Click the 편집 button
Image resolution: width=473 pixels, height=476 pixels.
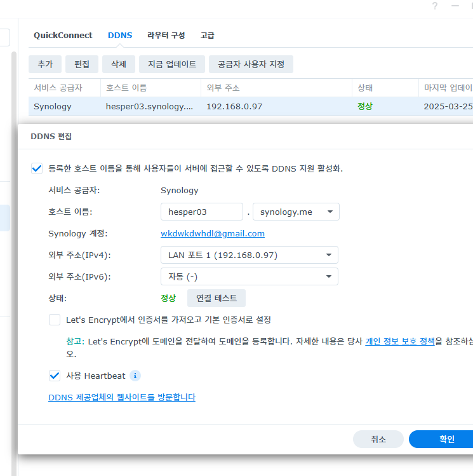pos(82,64)
